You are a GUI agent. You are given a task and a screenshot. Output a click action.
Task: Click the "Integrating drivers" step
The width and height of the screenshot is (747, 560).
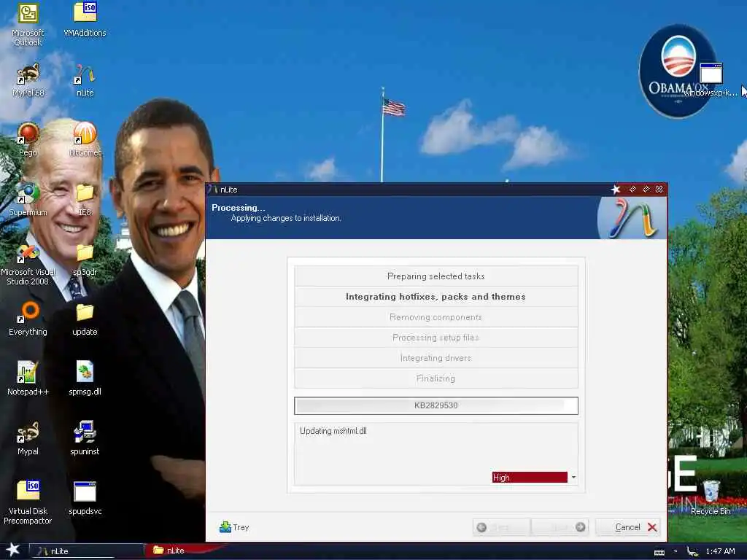[436, 358]
